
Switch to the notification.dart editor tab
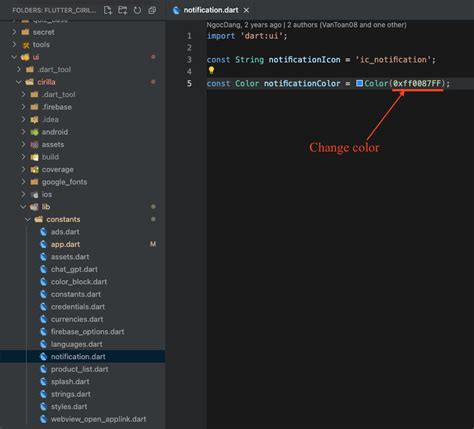(x=211, y=10)
